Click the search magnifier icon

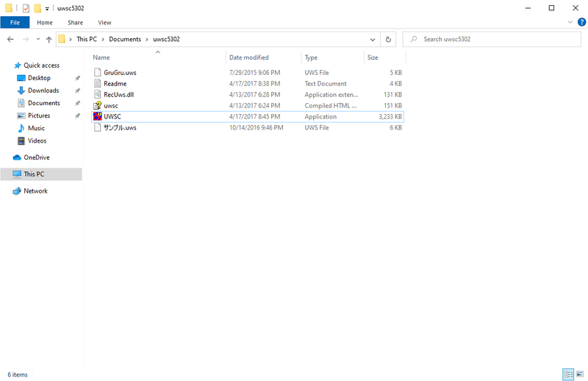(413, 39)
